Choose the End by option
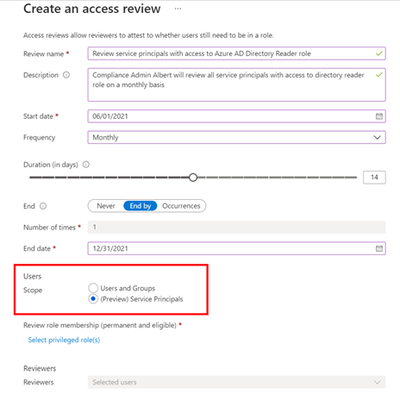Screen dimensions: 400x400 (x=140, y=206)
